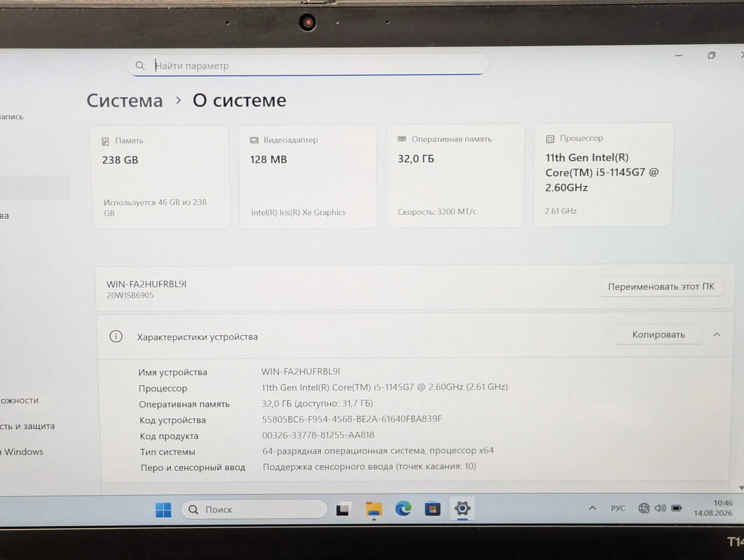Click the Intel(R) Iris(R) Xe Graphics text
Viewport: 744px width, 560px height.
pos(298,213)
